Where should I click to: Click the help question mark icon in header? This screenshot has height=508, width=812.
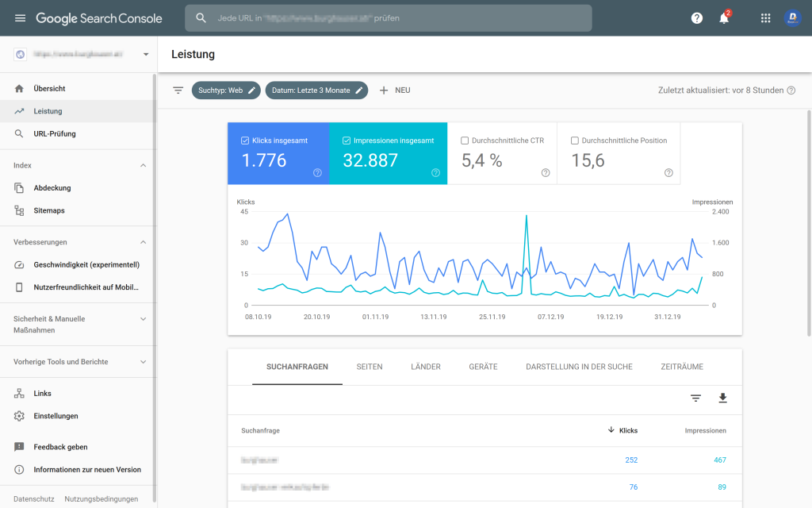(x=696, y=18)
